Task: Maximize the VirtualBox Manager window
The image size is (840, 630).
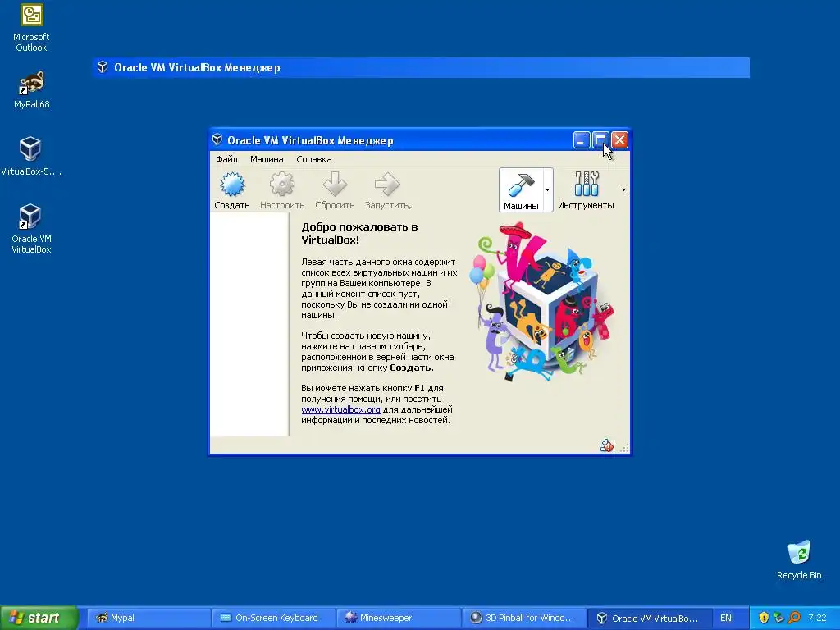Action: (x=600, y=139)
